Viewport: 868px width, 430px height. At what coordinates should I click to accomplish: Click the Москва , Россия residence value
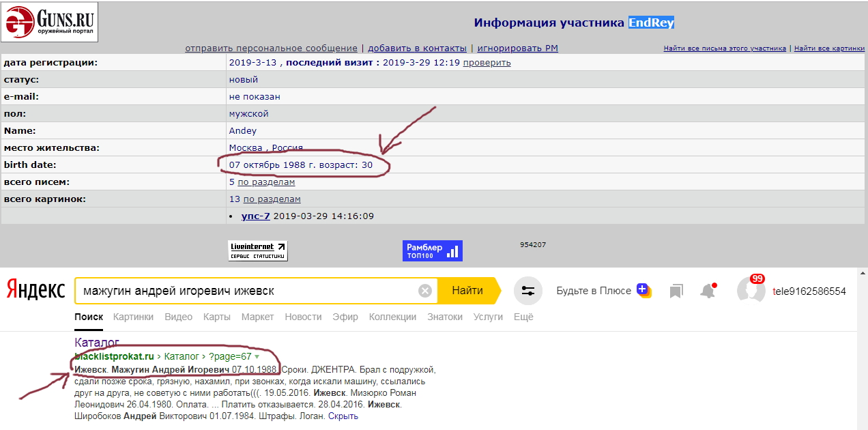(266, 148)
